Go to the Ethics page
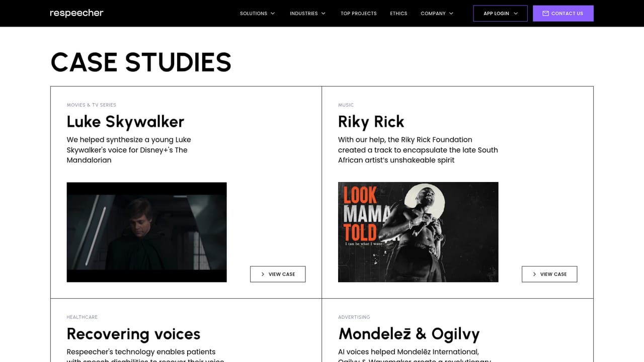644x362 pixels. pyautogui.click(x=398, y=14)
